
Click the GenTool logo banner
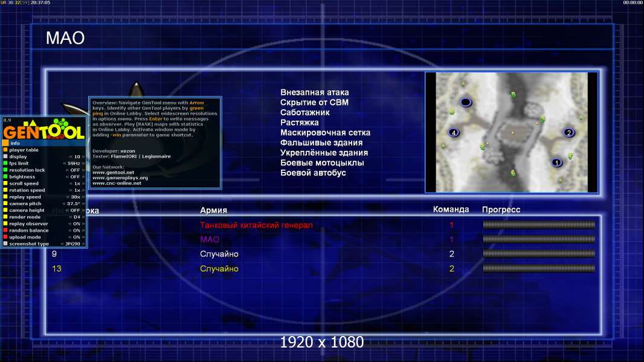point(44,129)
